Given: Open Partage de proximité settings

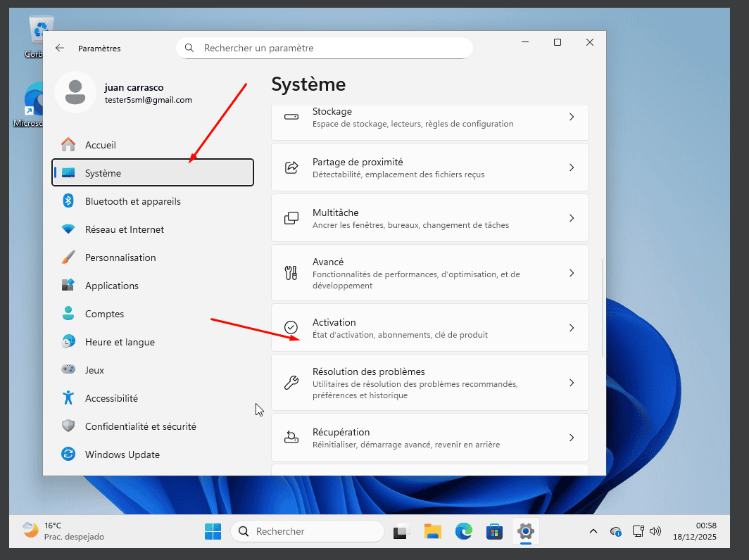Looking at the screenshot, I should (x=429, y=167).
